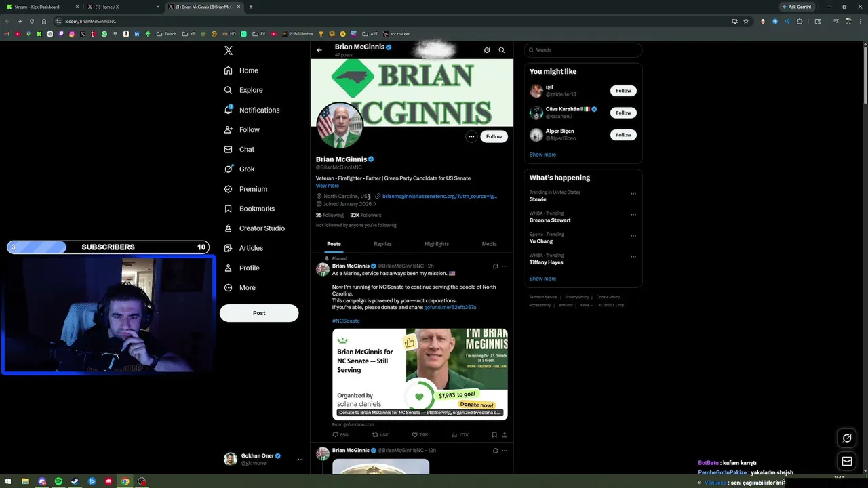
Task: Open Terms of Service footer link
Action: coord(543,297)
